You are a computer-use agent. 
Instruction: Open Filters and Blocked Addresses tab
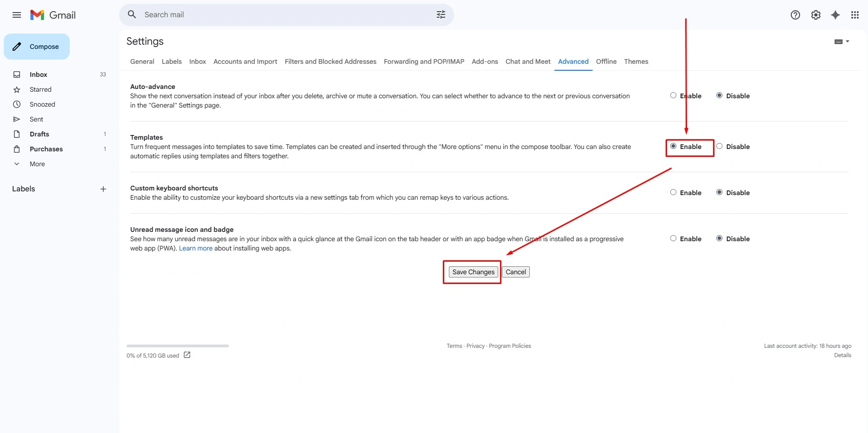[330, 61]
